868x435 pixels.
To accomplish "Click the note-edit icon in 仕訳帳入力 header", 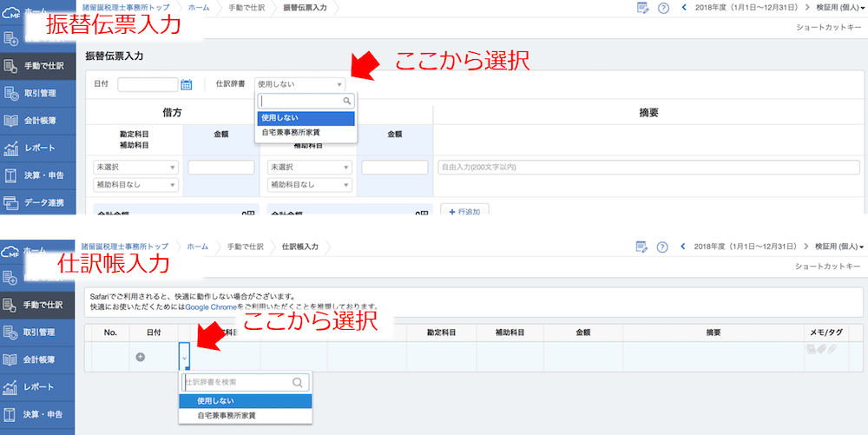I will [642, 247].
